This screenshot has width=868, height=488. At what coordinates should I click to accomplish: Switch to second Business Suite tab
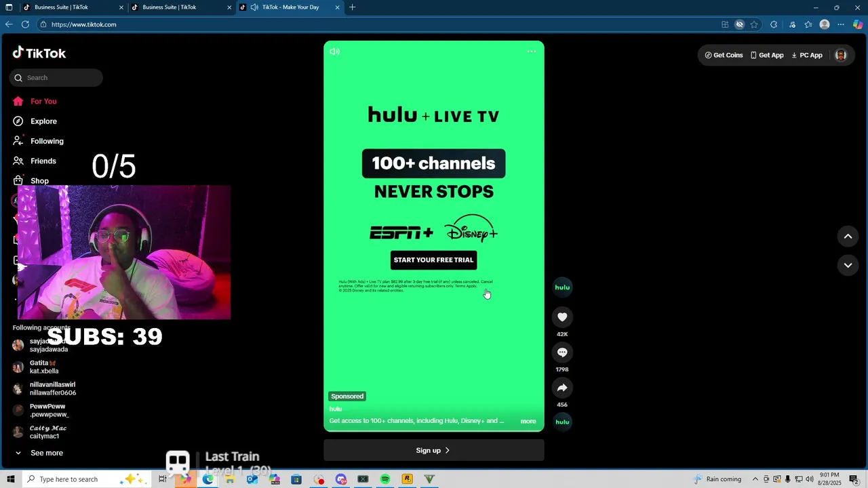point(180,7)
